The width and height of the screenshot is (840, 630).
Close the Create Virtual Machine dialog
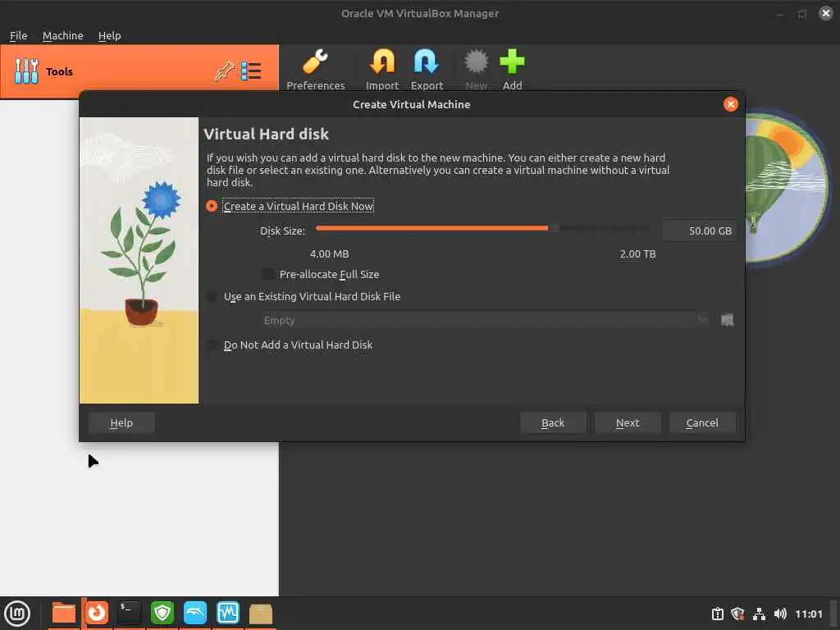[x=730, y=104]
